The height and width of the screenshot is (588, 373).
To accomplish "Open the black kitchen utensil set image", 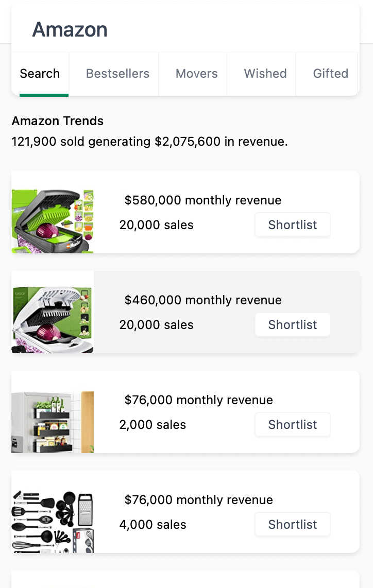I will pyautogui.click(x=53, y=521).
